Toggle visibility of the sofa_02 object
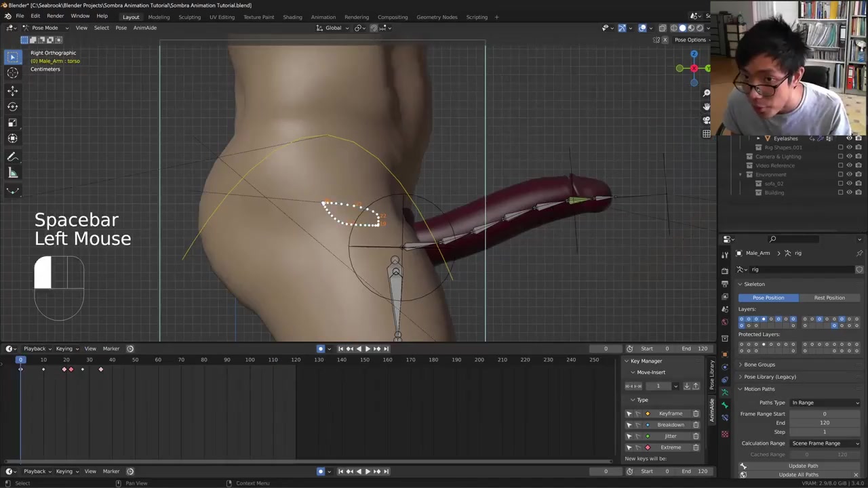 tap(849, 184)
